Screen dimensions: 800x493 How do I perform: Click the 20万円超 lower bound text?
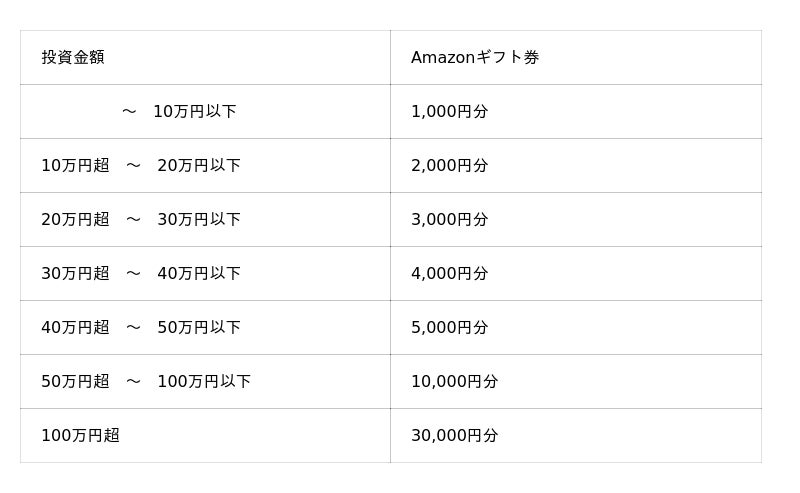75,219
